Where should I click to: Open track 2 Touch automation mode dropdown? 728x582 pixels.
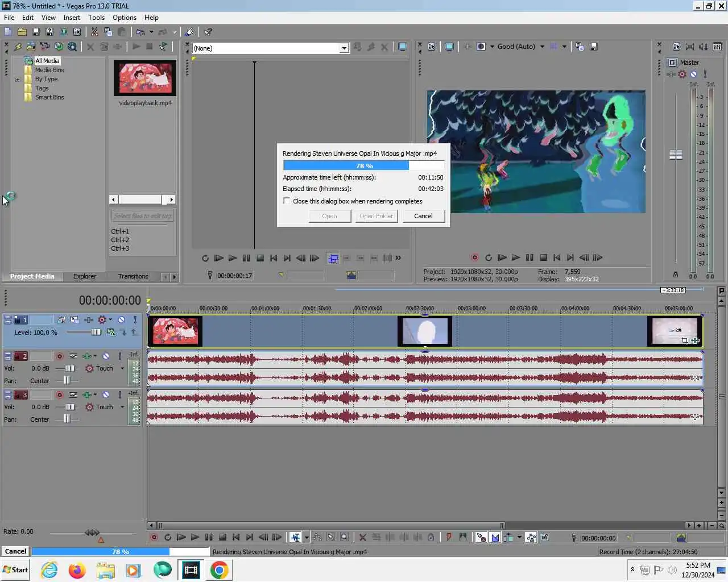click(x=122, y=368)
